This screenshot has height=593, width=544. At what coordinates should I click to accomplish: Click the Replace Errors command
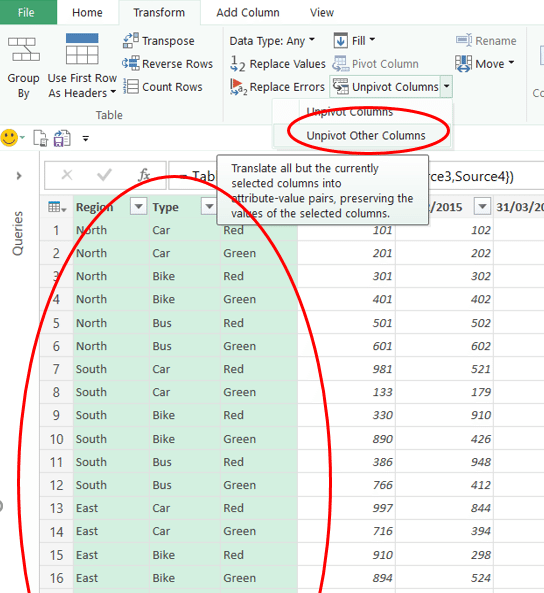coord(277,87)
